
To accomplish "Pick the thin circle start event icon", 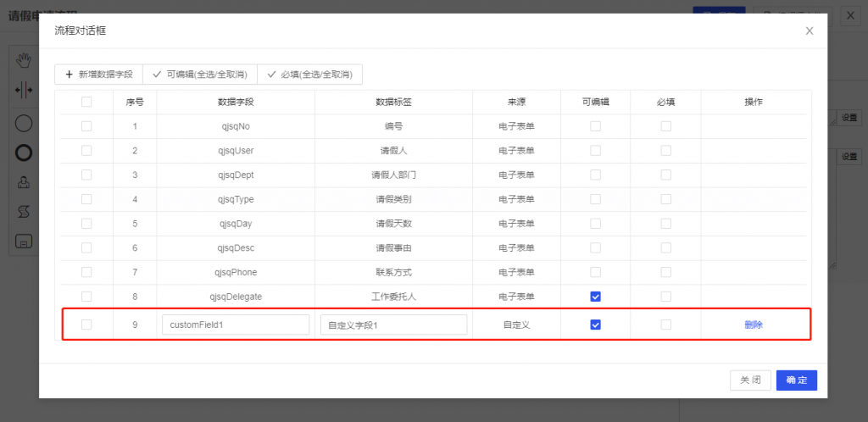I will (x=24, y=124).
